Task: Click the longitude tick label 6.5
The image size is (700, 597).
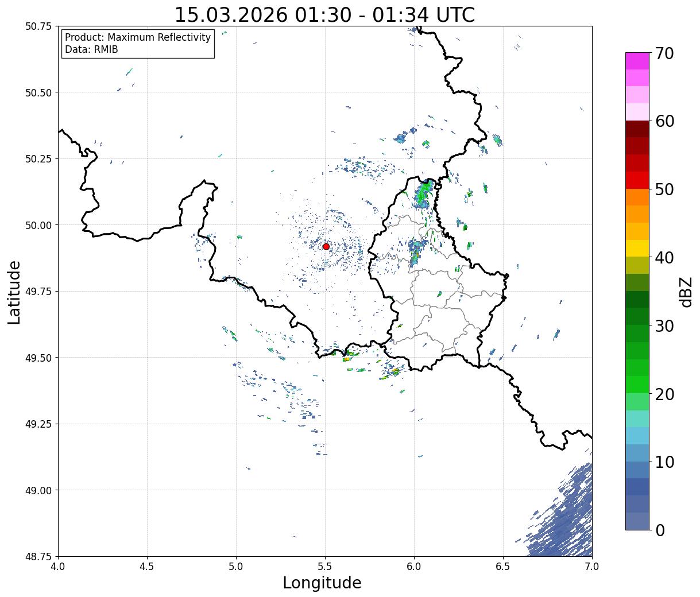Action: [x=503, y=567]
